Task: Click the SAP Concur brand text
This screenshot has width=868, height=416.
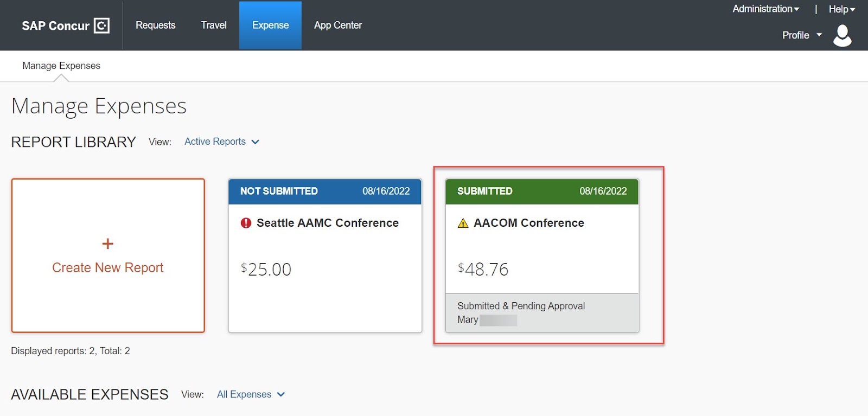Action: [55, 26]
